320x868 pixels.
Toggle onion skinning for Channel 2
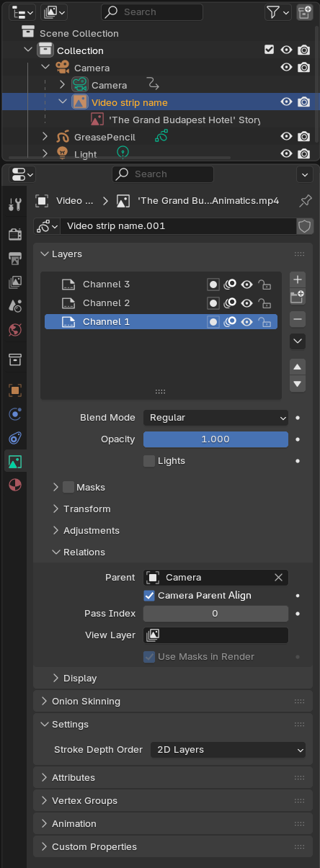pos(230,303)
